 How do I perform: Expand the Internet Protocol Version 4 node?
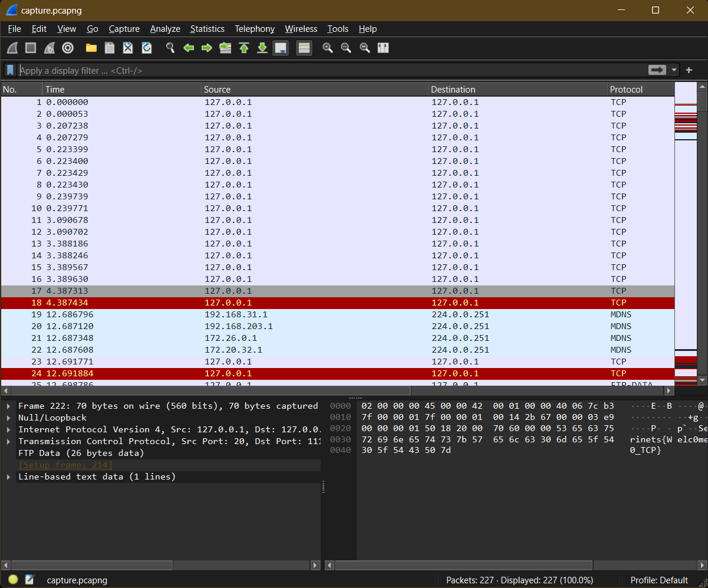[9, 429]
